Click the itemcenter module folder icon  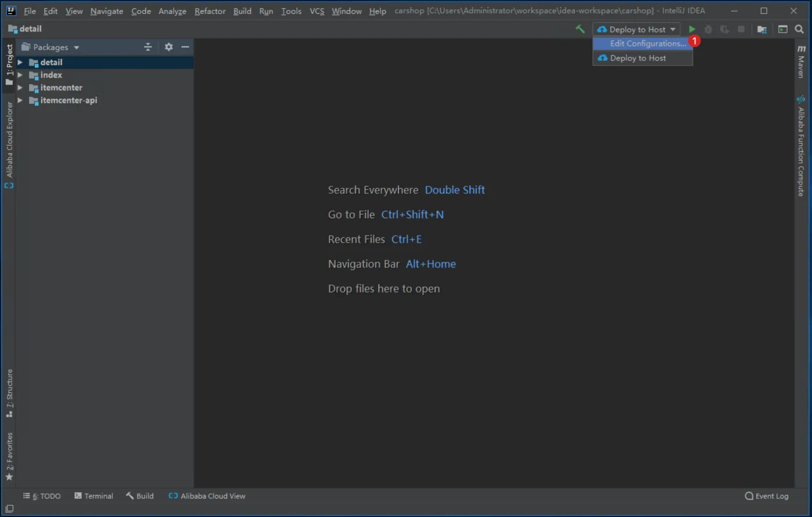tap(34, 88)
